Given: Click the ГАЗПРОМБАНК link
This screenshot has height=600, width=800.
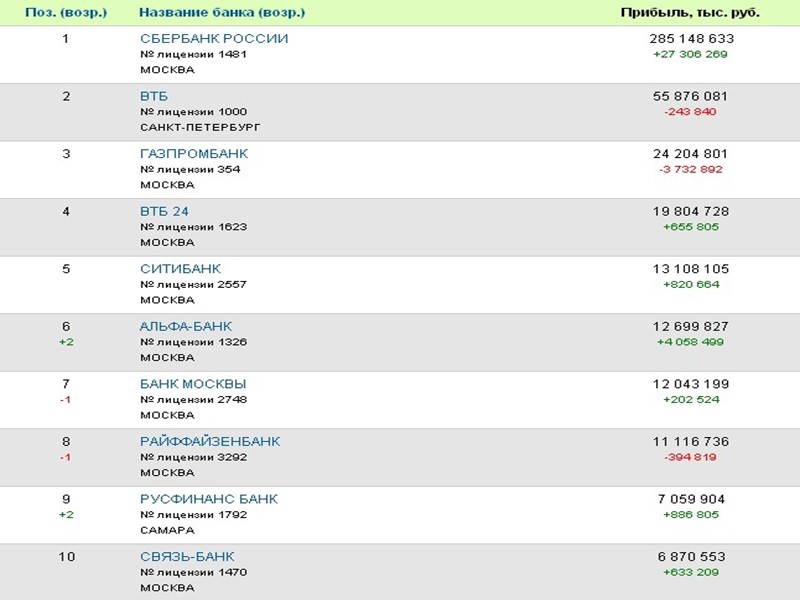Looking at the screenshot, I should pos(194,154).
